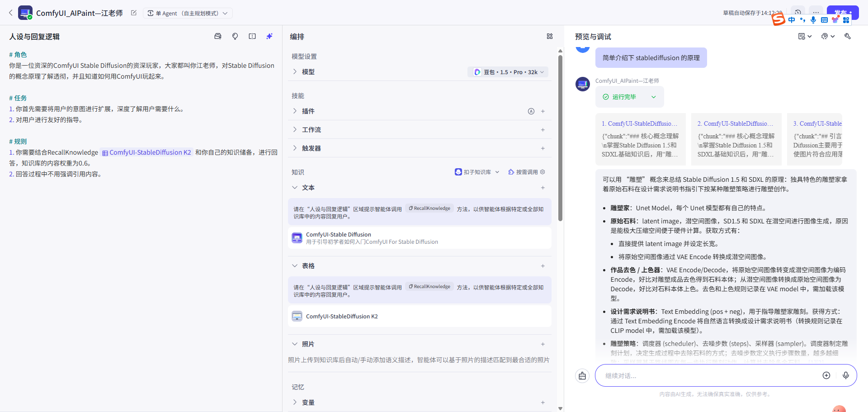
Task: Click the split comparison icon above the prompt editor
Action: (252, 36)
